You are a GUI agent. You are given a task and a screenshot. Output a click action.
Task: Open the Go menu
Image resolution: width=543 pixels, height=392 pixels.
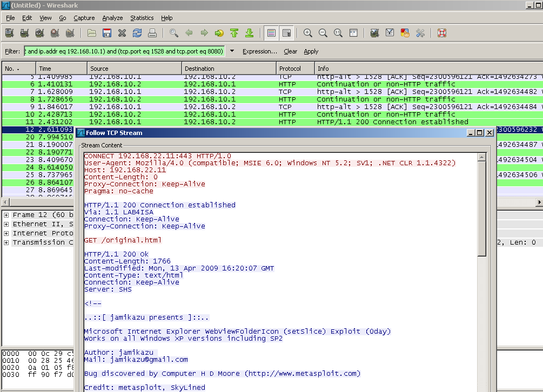point(63,18)
